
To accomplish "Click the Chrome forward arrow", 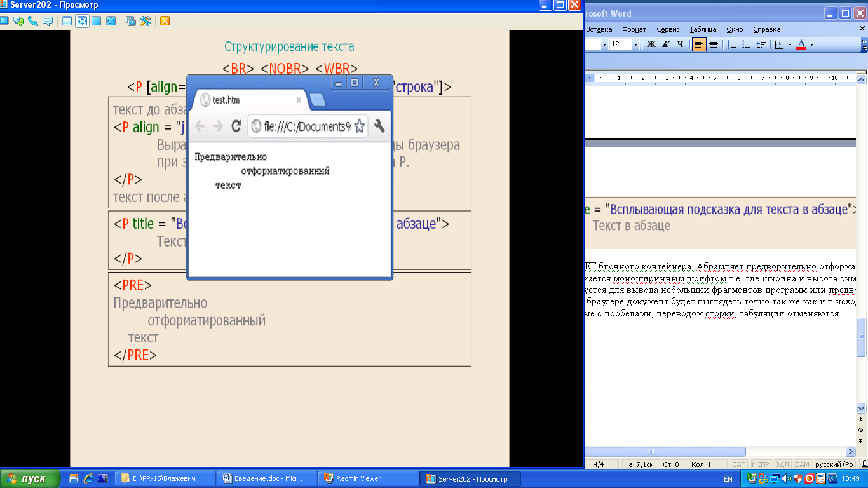I will tap(218, 126).
